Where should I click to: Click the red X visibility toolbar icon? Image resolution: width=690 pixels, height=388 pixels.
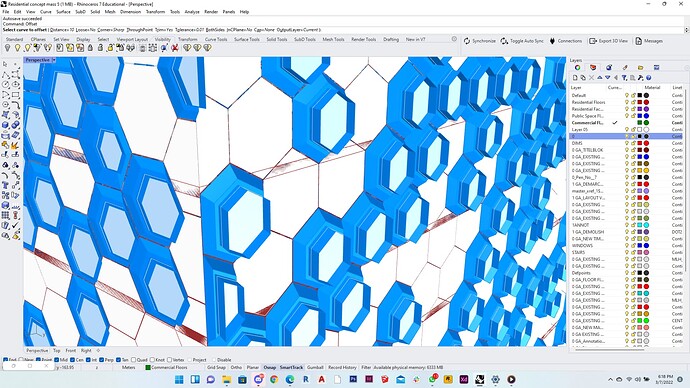pos(175,48)
